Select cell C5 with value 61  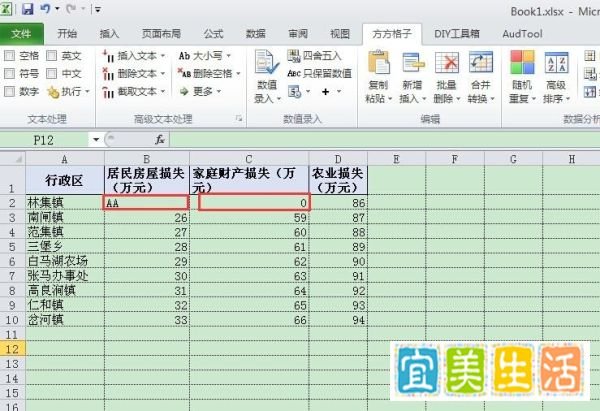[x=249, y=247]
